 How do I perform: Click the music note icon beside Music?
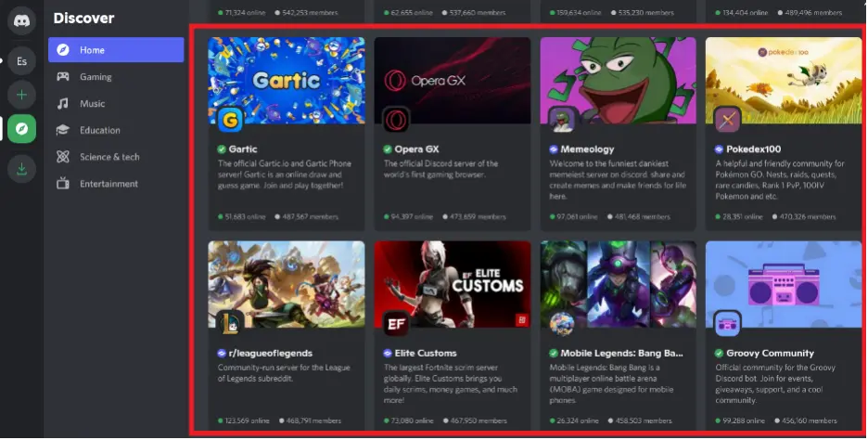63,104
